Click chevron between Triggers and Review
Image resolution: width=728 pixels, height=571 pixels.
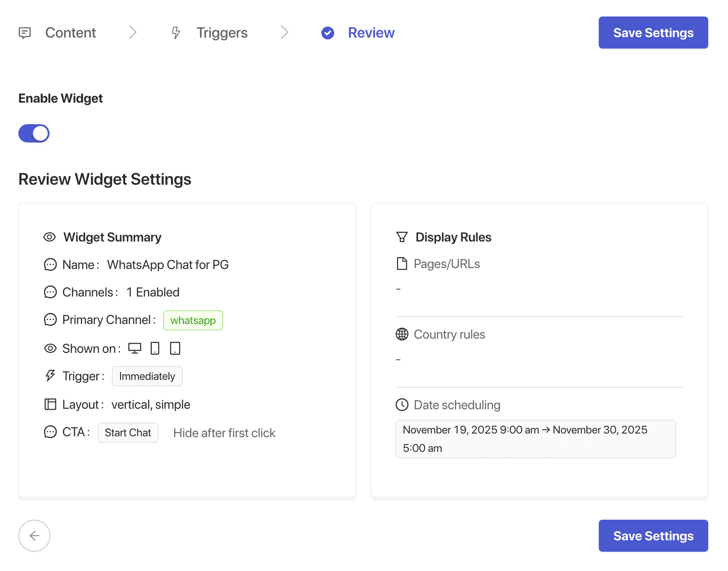284,33
